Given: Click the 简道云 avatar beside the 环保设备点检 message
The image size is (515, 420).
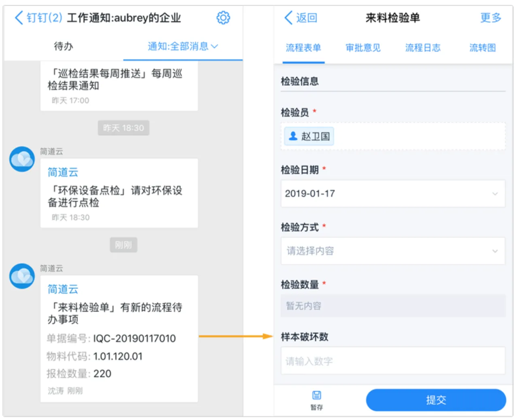Looking at the screenshot, I should pos(22,159).
